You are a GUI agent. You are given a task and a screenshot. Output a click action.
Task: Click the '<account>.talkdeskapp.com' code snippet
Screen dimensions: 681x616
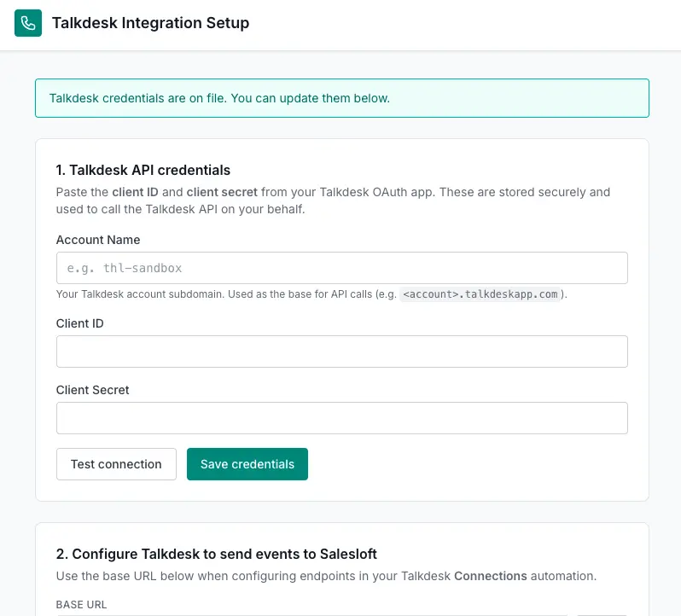(x=480, y=294)
